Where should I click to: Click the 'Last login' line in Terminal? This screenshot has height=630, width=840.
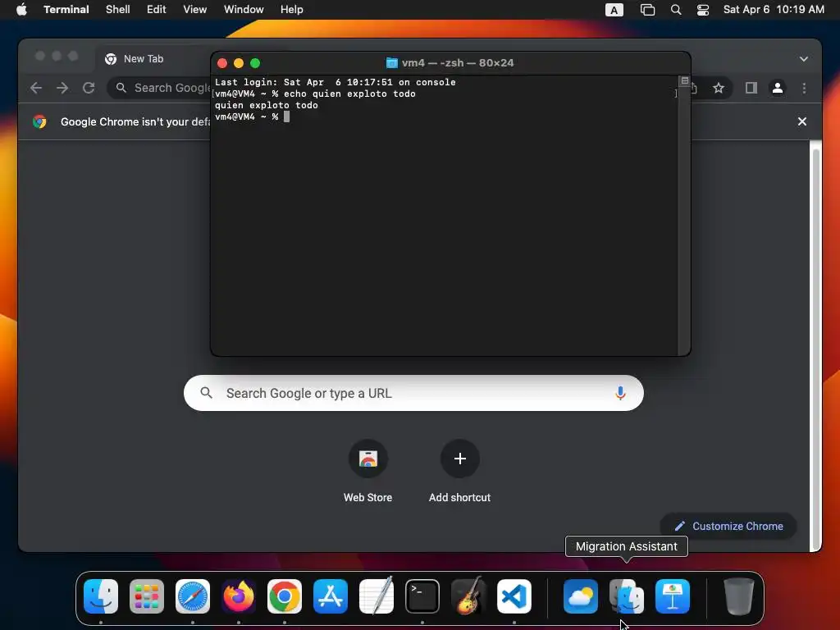click(x=336, y=82)
